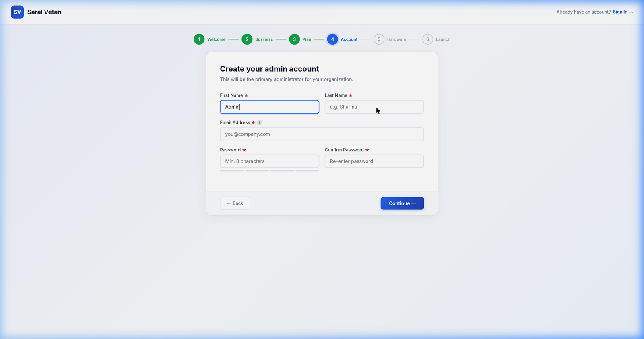Focus the Last Name input field
This screenshot has width=644, height=339.
[x=374, y=107]
